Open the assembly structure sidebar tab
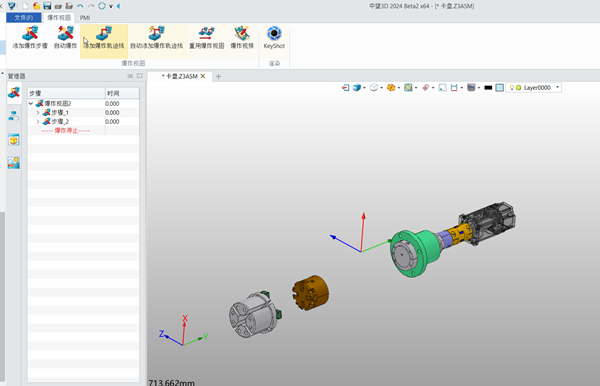Viewport: 600px width, 386px height. 14,116
